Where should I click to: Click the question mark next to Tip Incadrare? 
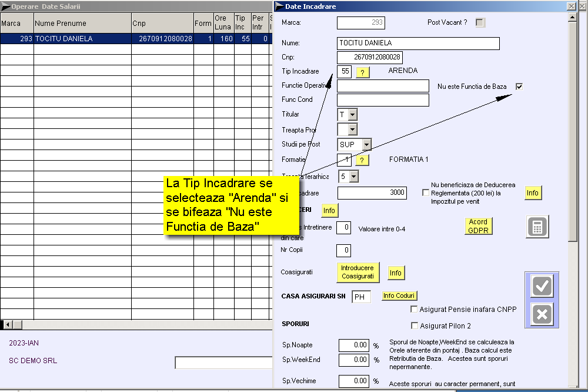(362, 72)
